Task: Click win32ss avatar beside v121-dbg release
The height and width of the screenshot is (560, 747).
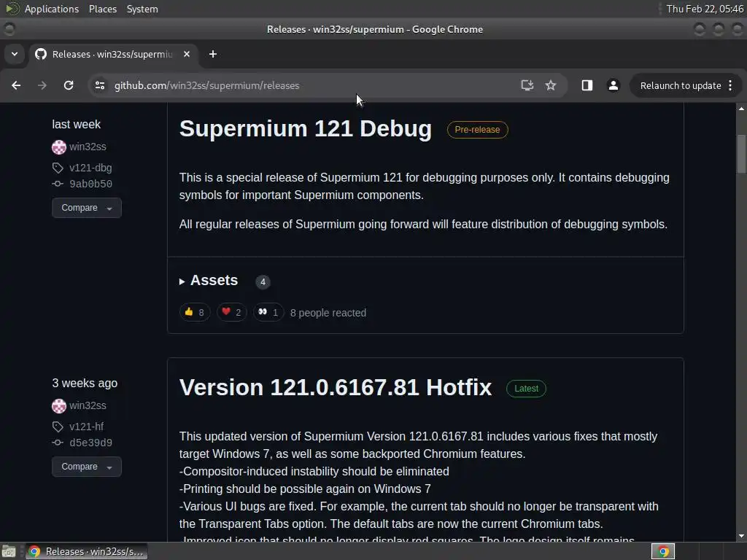Action: pos(59,147)
